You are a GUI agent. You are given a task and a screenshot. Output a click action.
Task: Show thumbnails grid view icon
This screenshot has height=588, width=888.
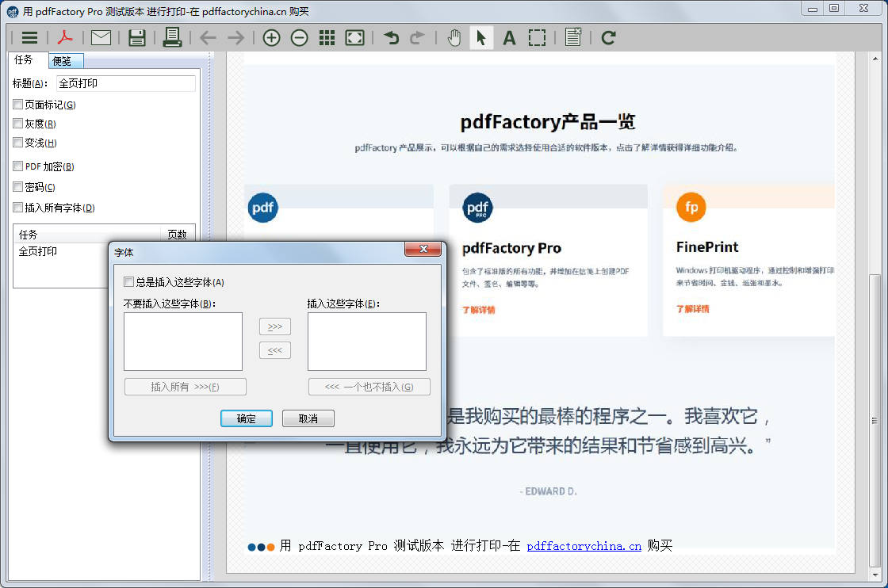327,38
